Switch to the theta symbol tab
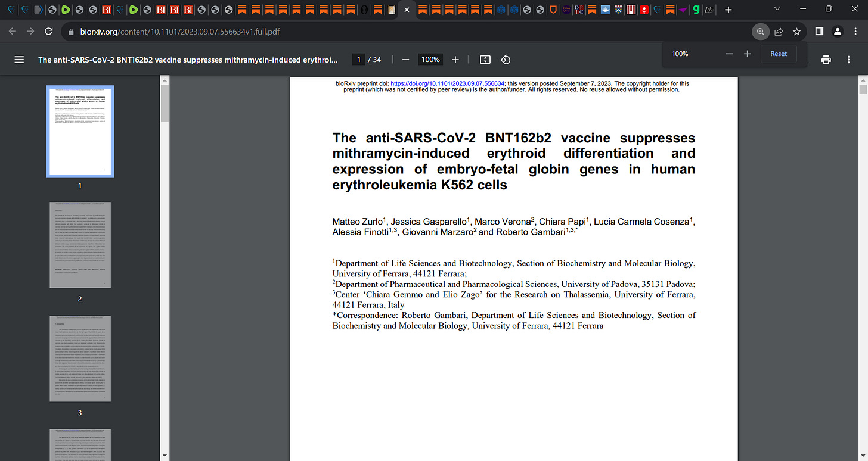This screenshot has width=868, height=461. [364, 10]
